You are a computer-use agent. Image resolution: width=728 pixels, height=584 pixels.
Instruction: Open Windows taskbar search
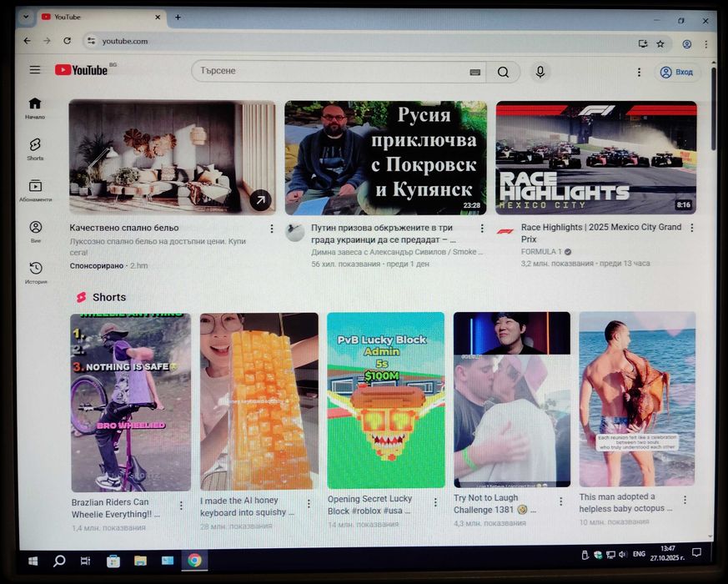[59, 561]
